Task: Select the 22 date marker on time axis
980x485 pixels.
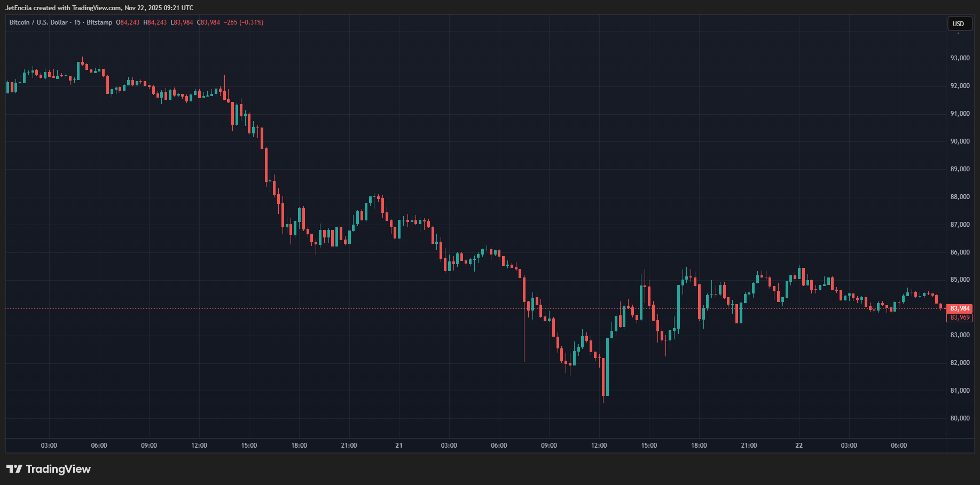Action: pyautogui.click(x=799, y=446)
